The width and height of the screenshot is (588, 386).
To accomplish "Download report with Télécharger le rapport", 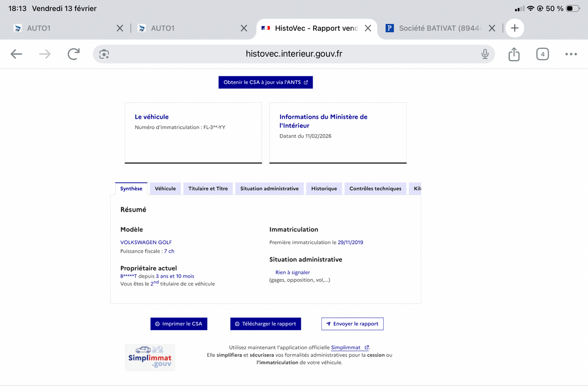I will pos(265,324).
